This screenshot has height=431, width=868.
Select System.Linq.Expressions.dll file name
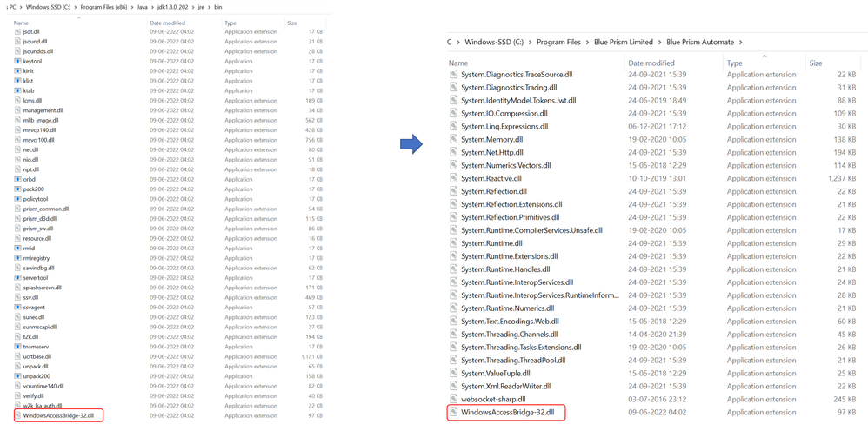point(504,126)
